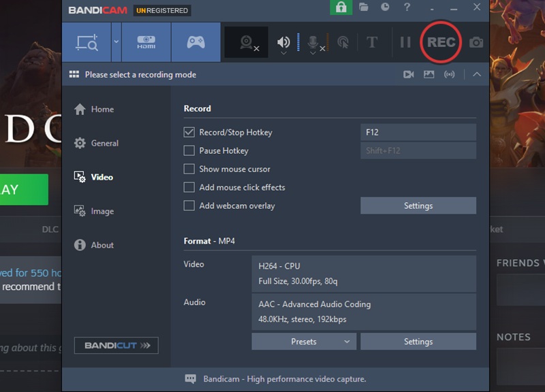The width and height of the screenshot is (545, 392).
Task: Open the output folder icon
Action: (364, 7)
